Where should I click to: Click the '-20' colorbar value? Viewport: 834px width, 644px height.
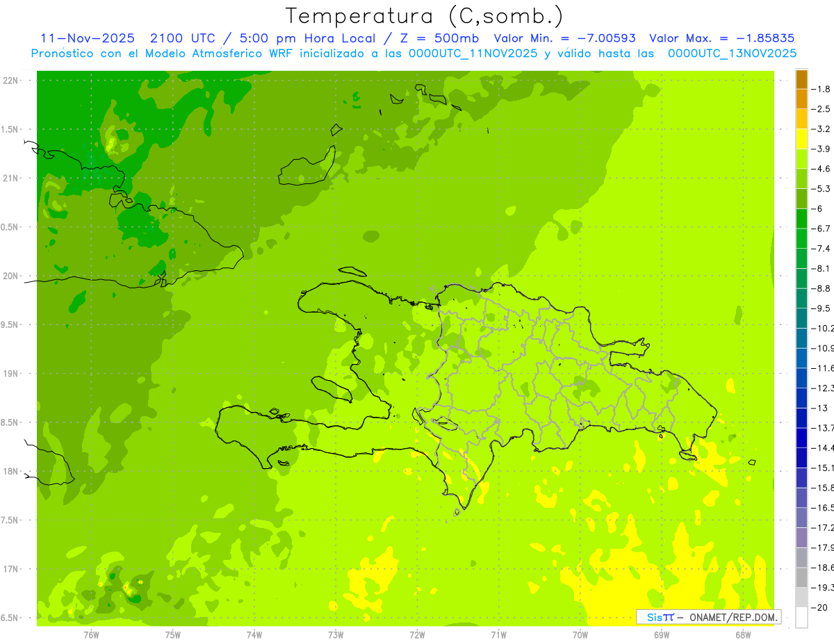(819, 607)
